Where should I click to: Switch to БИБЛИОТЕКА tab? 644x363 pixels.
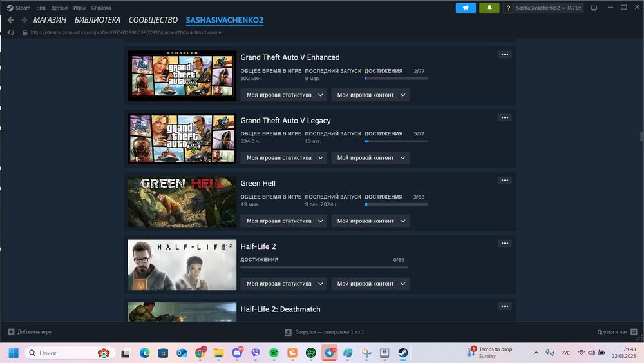[x=97, y=20]
